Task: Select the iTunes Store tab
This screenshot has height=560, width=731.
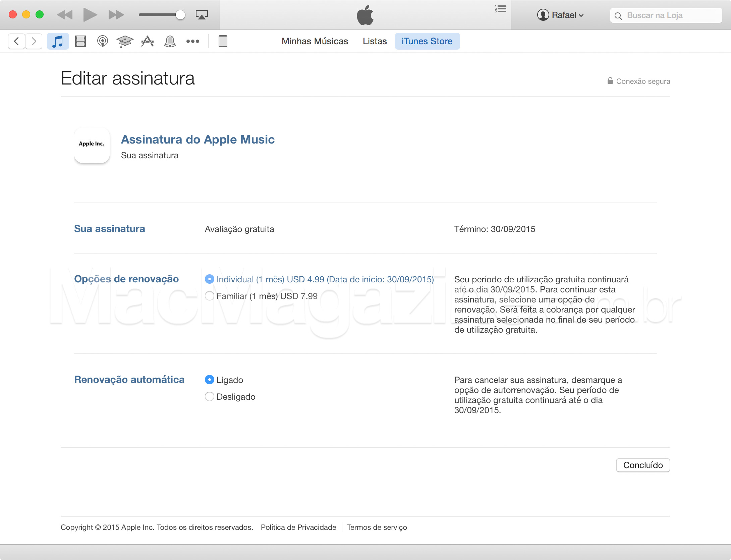Action: [x=427, y=41]
